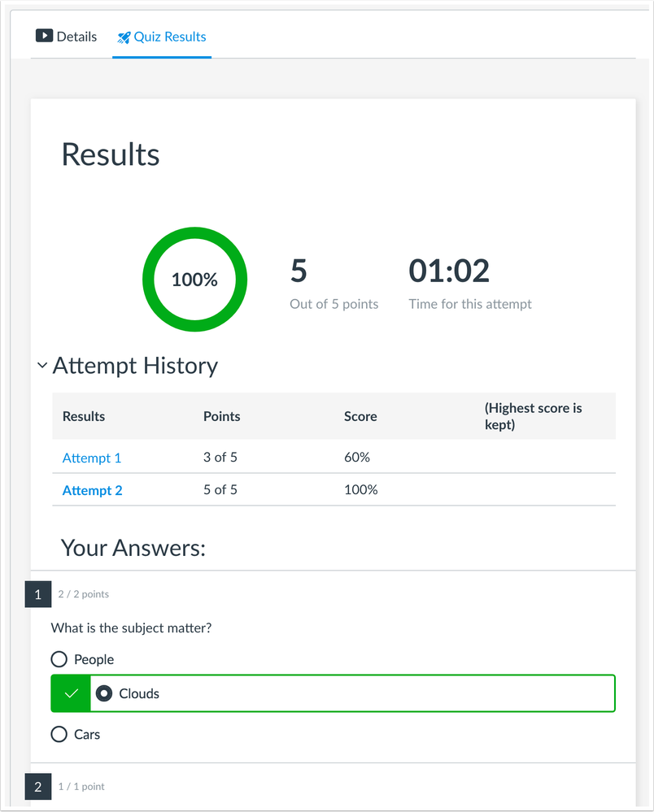Image resolution: width=654 pixels, height=812 pixels.
Task: Choose the Cars radio option
Action: [59, 734]
